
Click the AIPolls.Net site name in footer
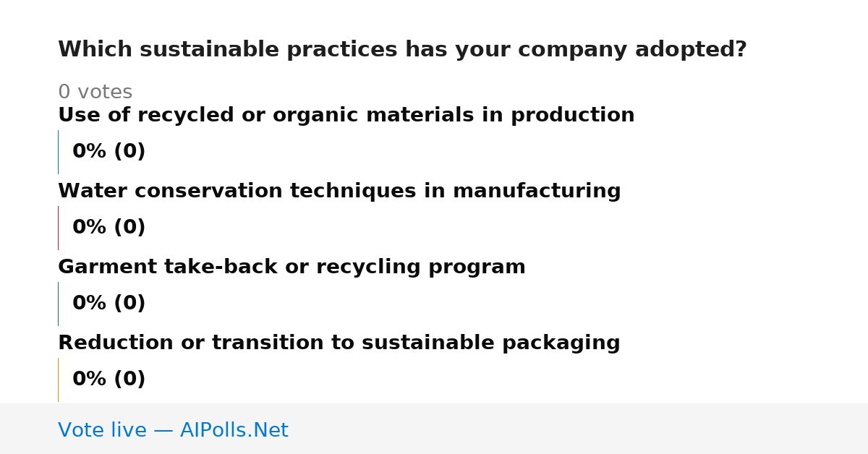click(x=234, y=431)
